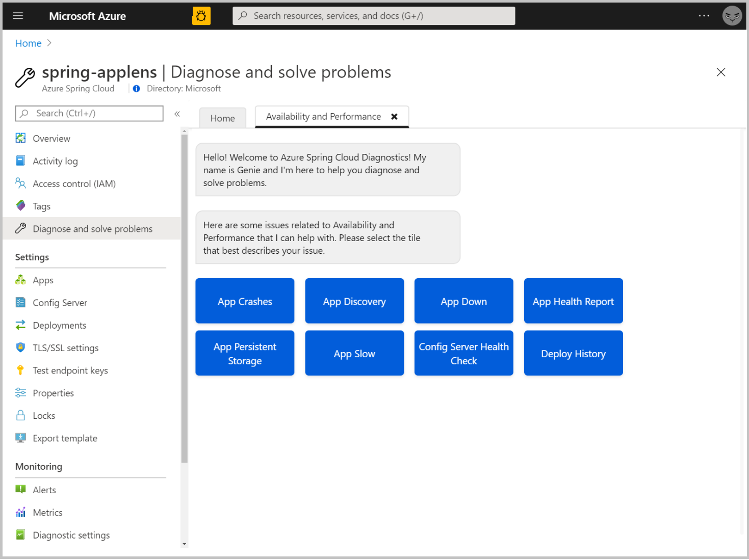Click the Alerts icon under Monitoring
The height and width of the screenshot is (560, 749).
click(20, 489)
